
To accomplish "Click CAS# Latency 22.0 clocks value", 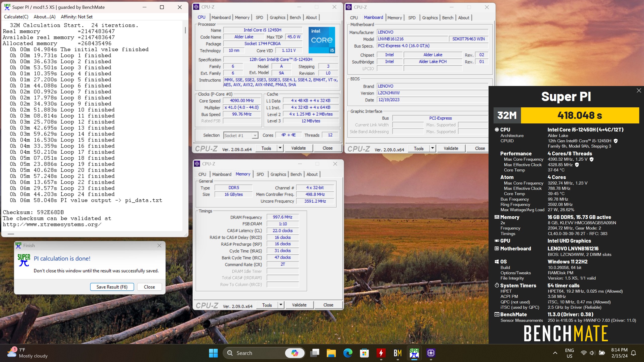I will [283, 231].
